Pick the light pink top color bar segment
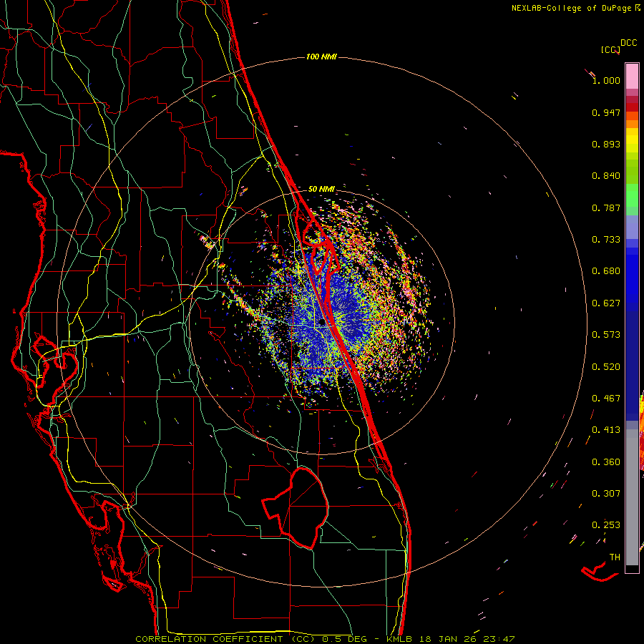Viewport: 644px width, 644px height. pos(632,76)
